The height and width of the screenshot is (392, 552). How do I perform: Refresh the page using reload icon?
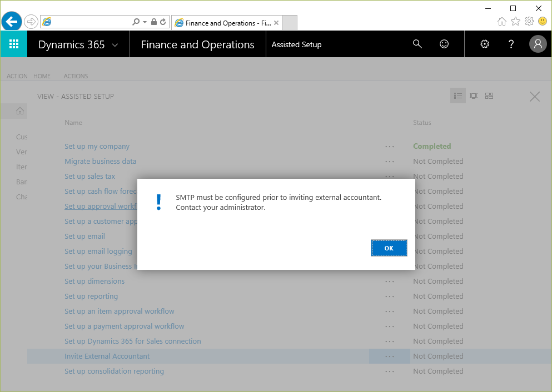(163, 22)
